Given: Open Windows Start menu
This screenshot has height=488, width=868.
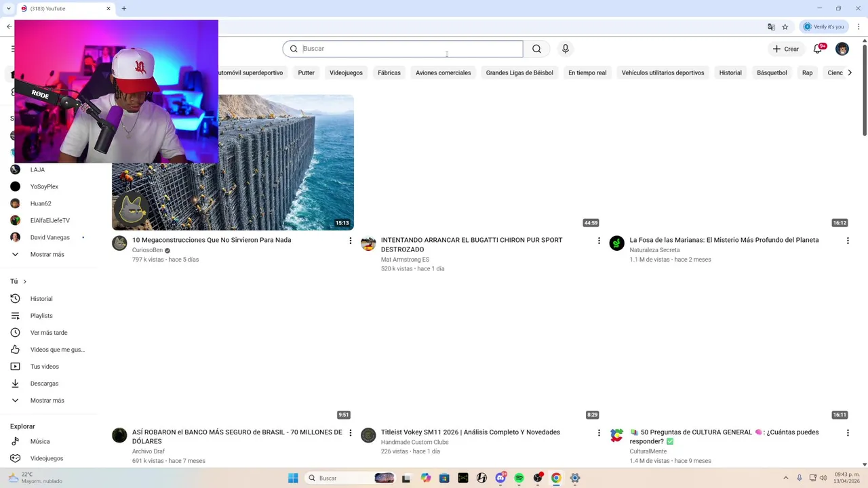Looking at the screenshot, I should pyautogui.click(x=293, y=478).
